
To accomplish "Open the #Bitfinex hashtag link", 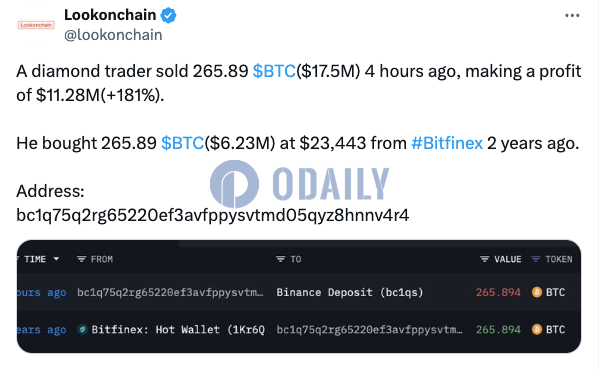I will coord(447,143).
